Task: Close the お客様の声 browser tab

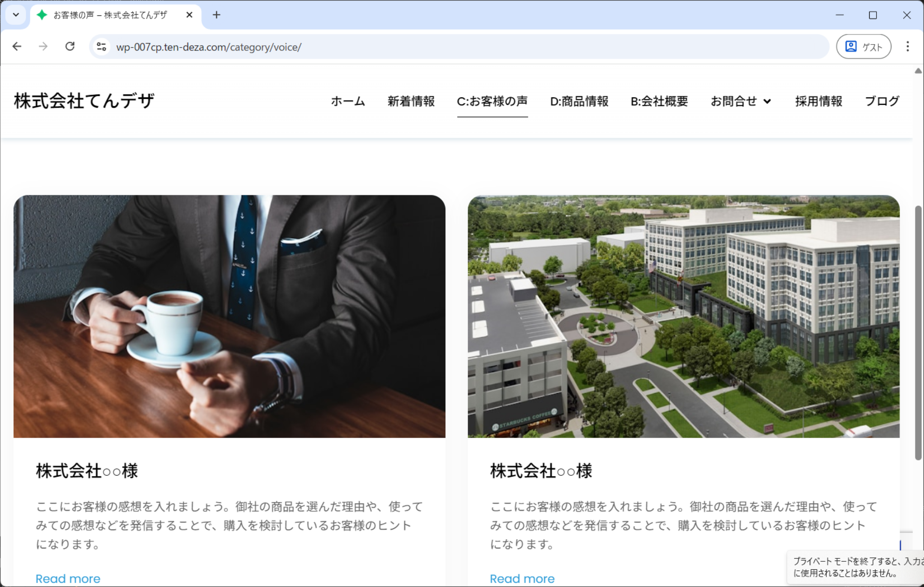Action: tap(189, 15)
